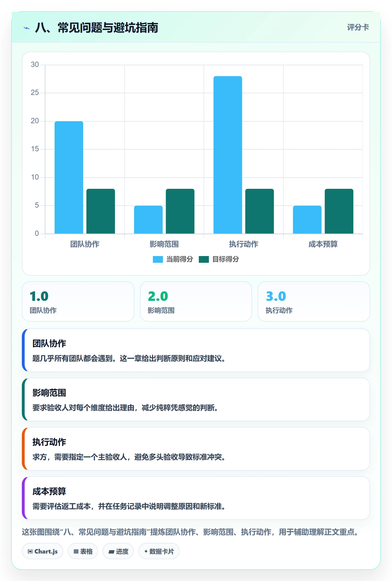This screenshot has width=392, height=581.
Task: Click the light blue 当前得分 legend swatch
Action: tap(158, 259)
